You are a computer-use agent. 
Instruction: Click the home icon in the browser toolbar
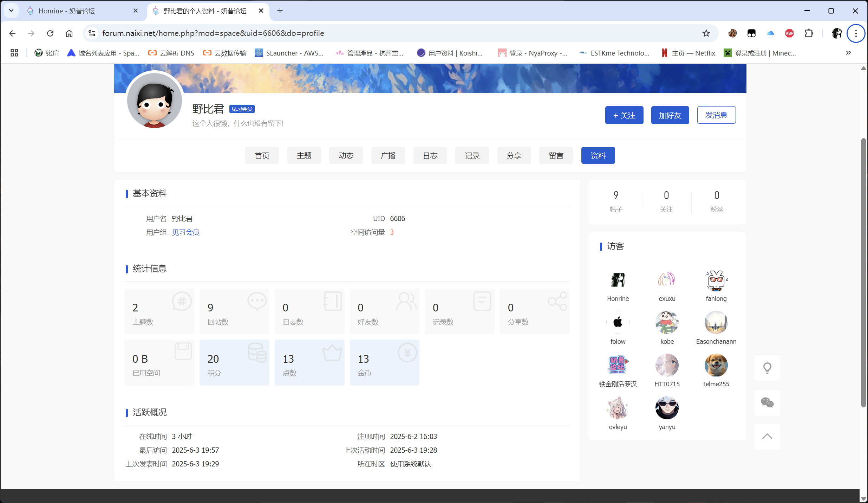pos(69,33)
